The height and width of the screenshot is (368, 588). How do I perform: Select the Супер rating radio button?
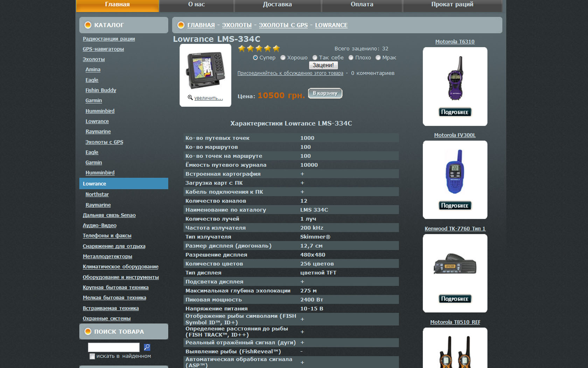255,57
